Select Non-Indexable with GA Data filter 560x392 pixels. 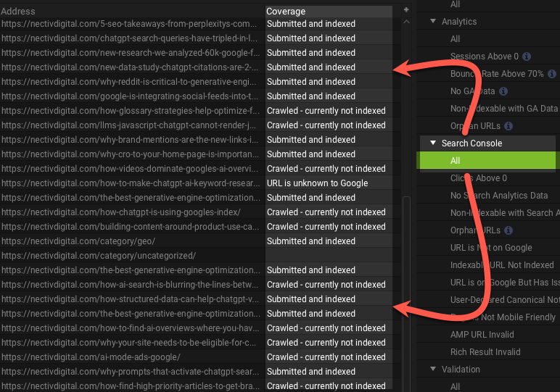pyautogui.click(x=504, y=109)
